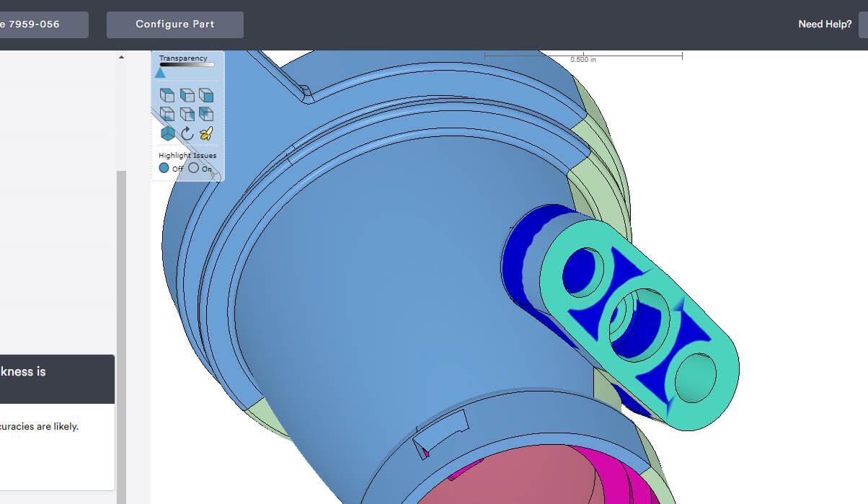Open the 0.500 in scale reference at top
The height and width of the screenshot is (504, 868).
coord(584,59)
